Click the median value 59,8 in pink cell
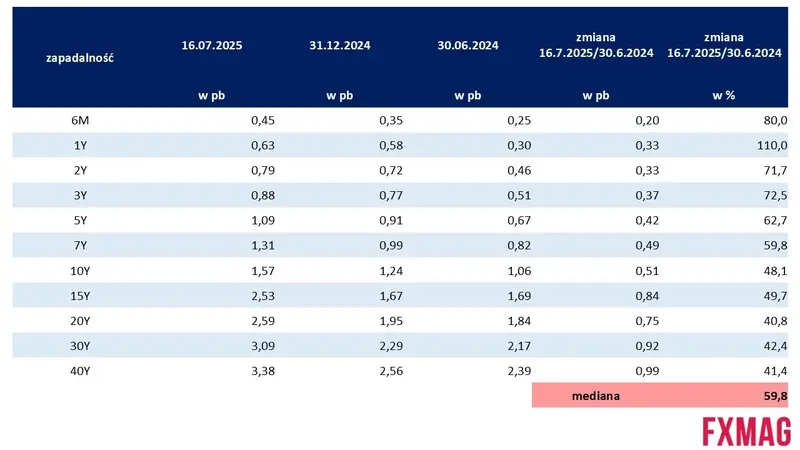 [x=776, y=396]
